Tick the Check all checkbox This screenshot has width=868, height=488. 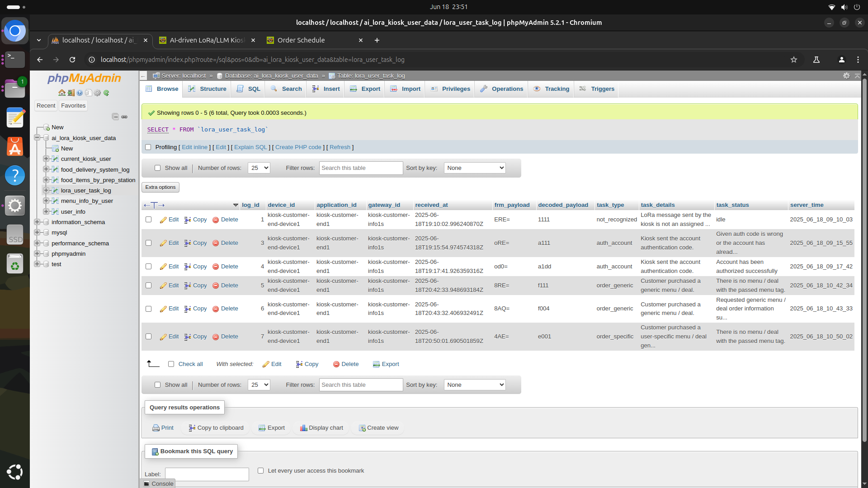tap(171, 364)
